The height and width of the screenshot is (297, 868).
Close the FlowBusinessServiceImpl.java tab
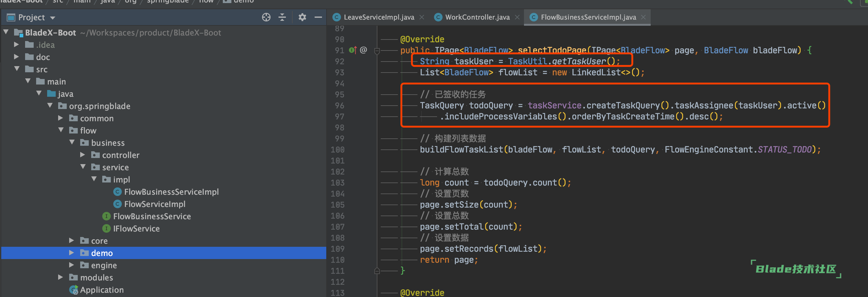643,17
